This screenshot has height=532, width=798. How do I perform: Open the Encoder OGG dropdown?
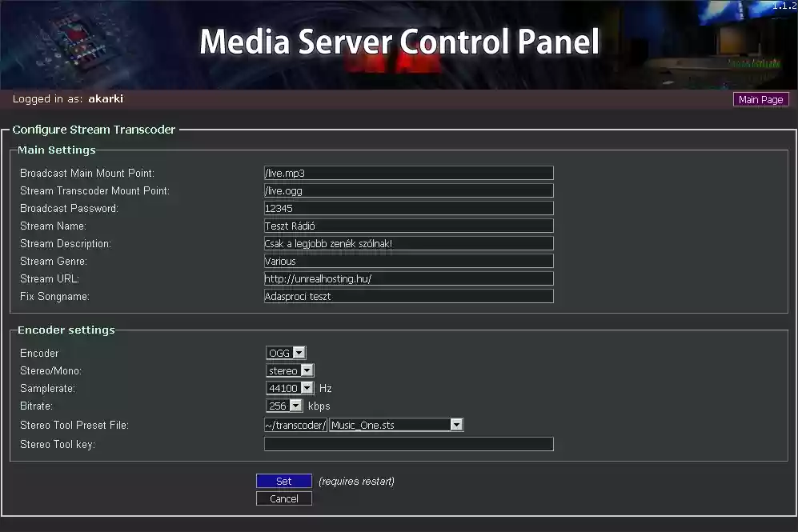[286, 353]
